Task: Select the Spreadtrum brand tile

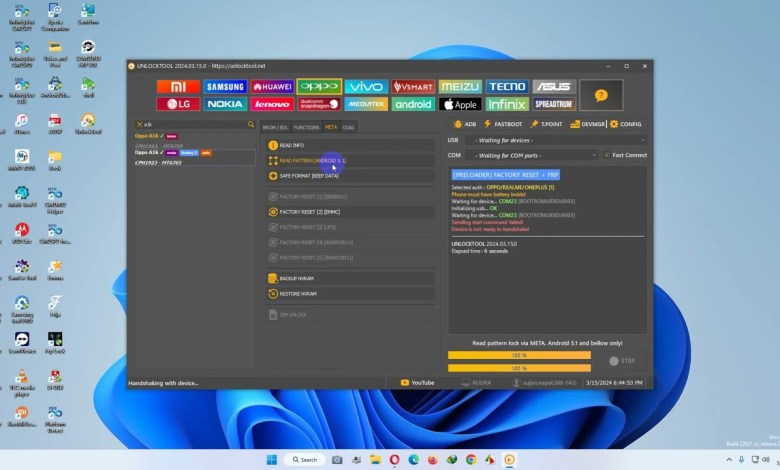Action: pos(554,104)
